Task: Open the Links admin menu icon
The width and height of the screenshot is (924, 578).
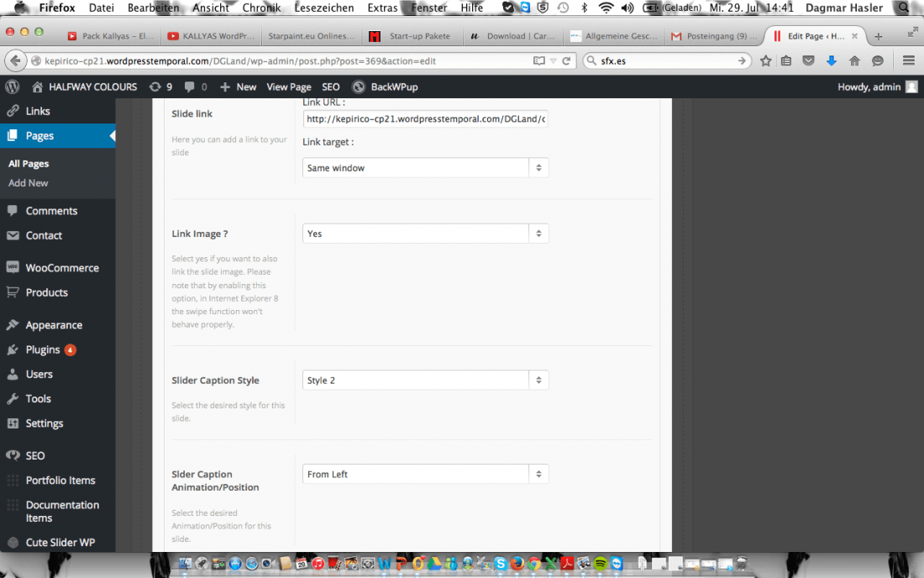Action: tap(13, 111)
